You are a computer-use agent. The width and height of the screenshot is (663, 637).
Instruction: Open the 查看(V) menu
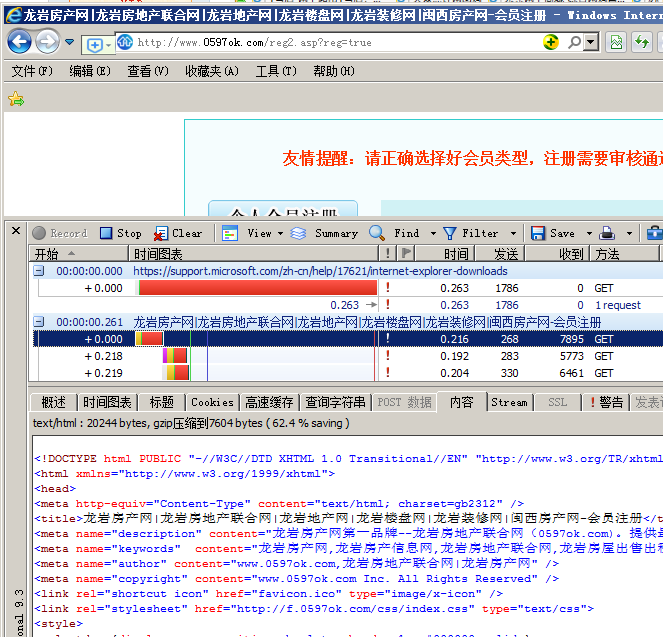pos(148,71)
